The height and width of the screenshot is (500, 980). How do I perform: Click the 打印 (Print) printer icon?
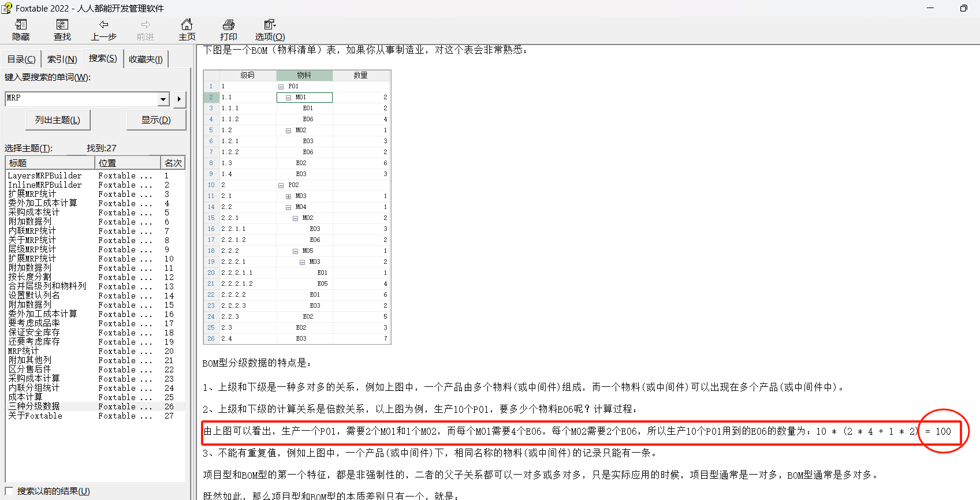click(x=229, y=24)
